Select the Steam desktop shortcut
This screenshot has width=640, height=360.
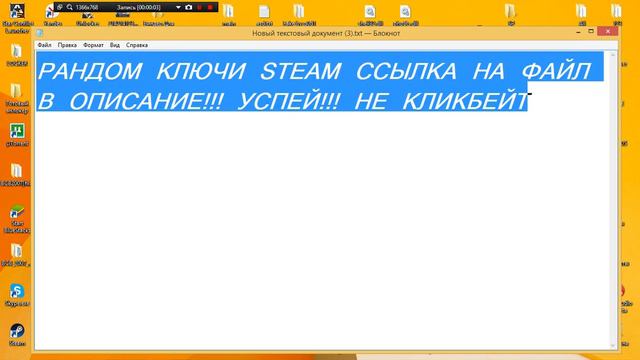(x=17, y=335)
